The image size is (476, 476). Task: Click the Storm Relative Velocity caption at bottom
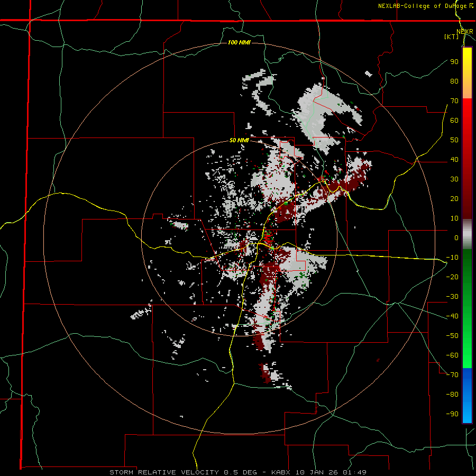tap(238, 472)
